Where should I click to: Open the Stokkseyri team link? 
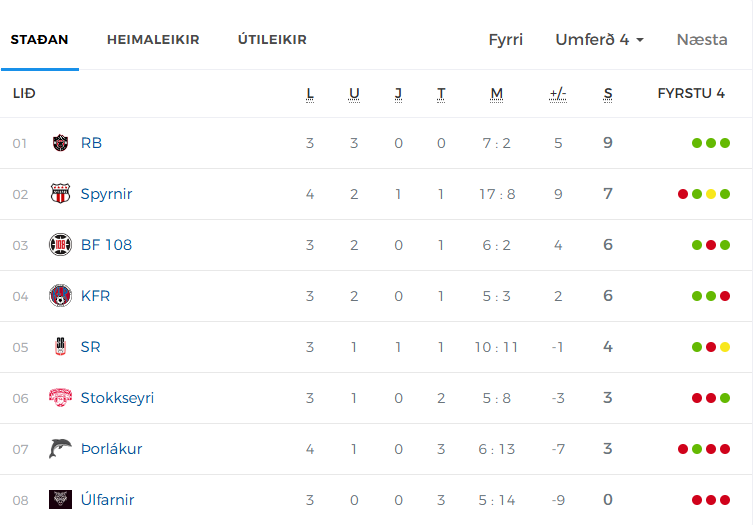click(x=117, y=398)
